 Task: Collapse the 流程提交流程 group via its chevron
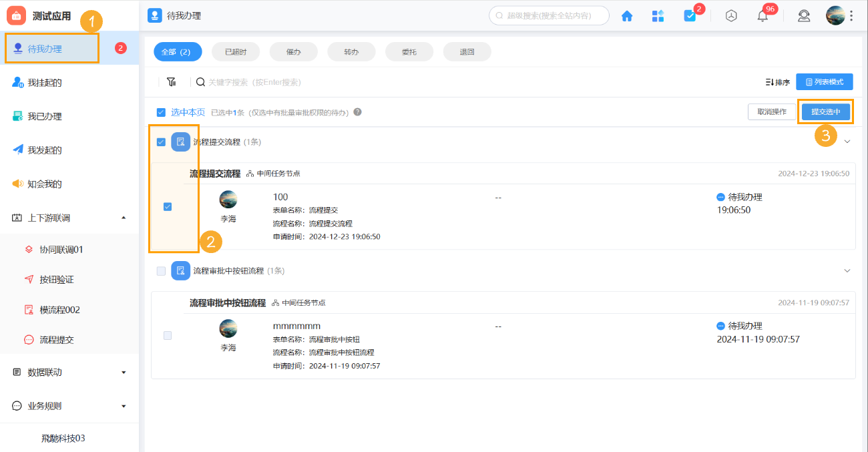[847, 141]
